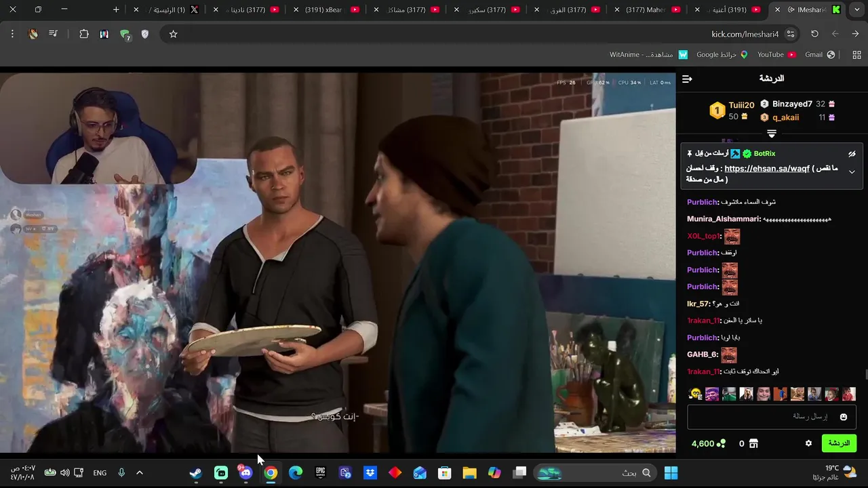Open Microsoft Store from the taskbar
The image size is (868, 488).
pos(444,472)
